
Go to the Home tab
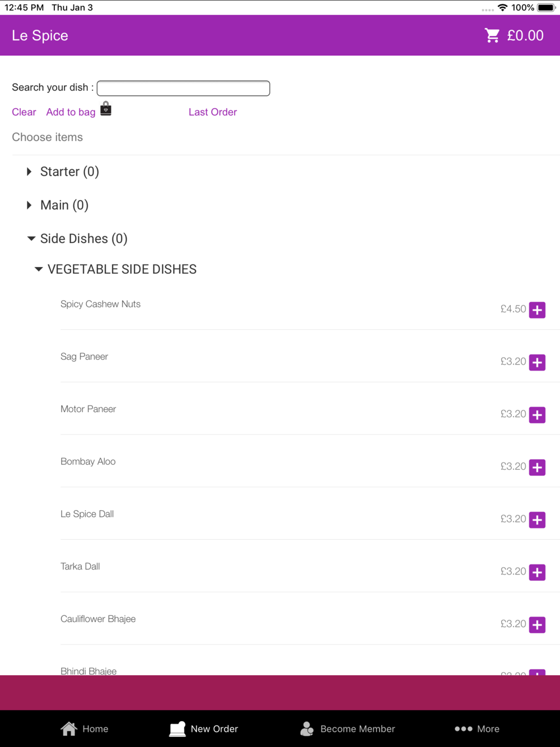[x=85, y=729]
